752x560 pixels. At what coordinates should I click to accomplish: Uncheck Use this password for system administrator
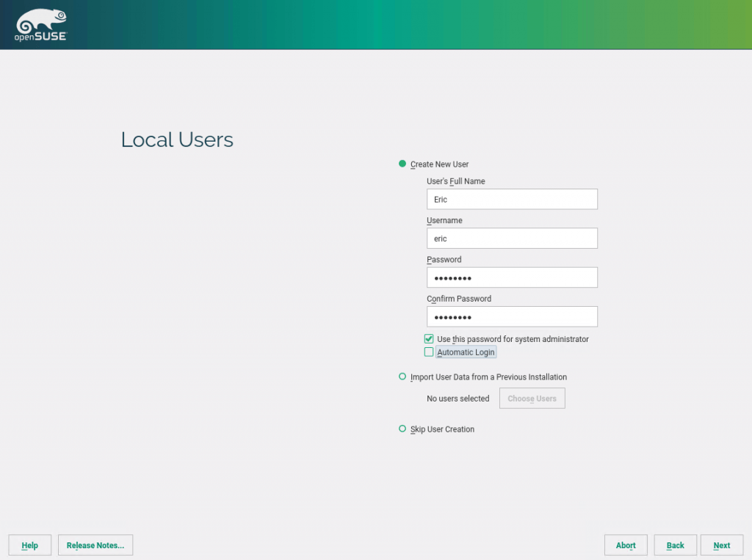(x=429, y=338)
